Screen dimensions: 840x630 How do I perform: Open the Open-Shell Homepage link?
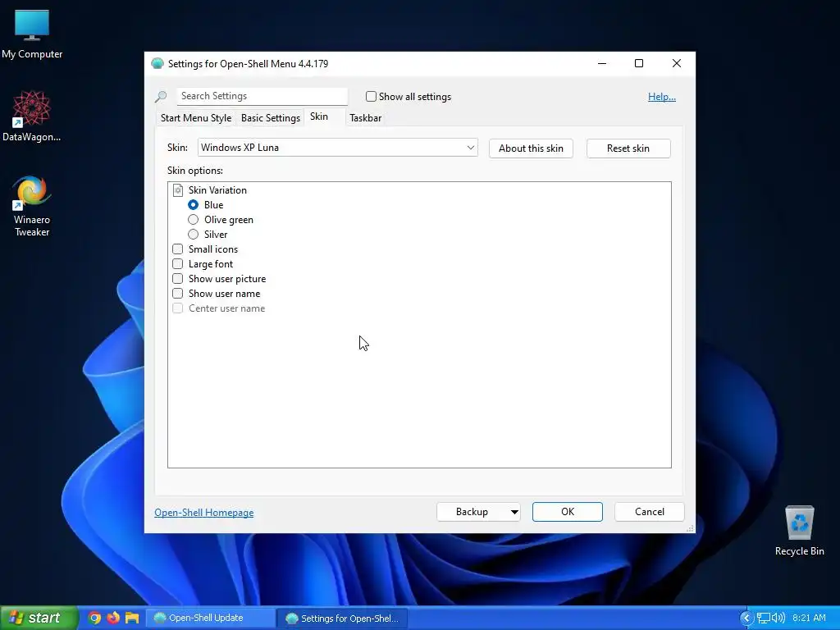[204, 513]
